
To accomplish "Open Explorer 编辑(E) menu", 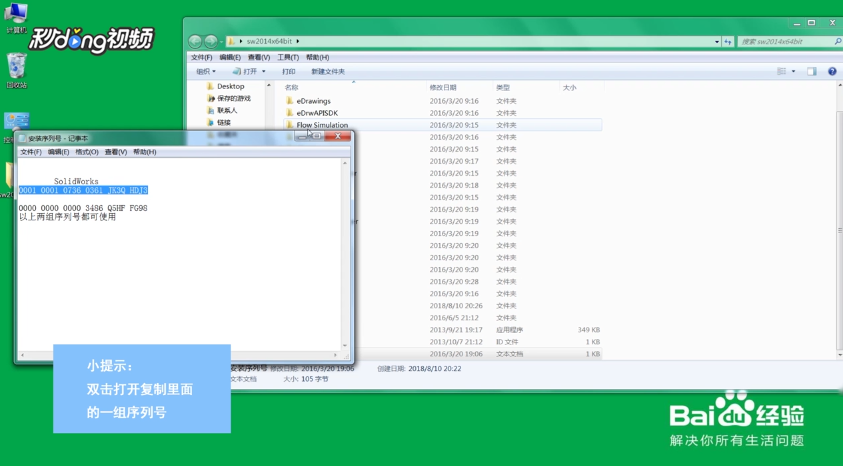I will [x=230, y=58].
